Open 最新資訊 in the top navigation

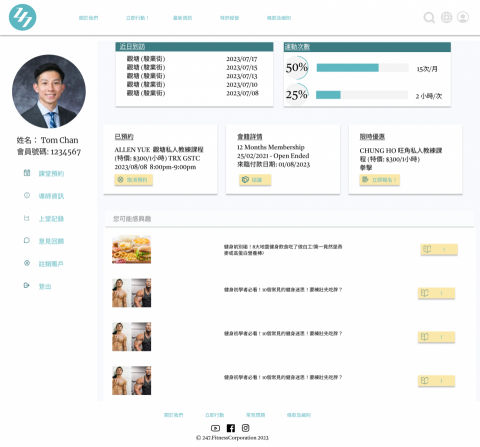(x=182, y=18)
